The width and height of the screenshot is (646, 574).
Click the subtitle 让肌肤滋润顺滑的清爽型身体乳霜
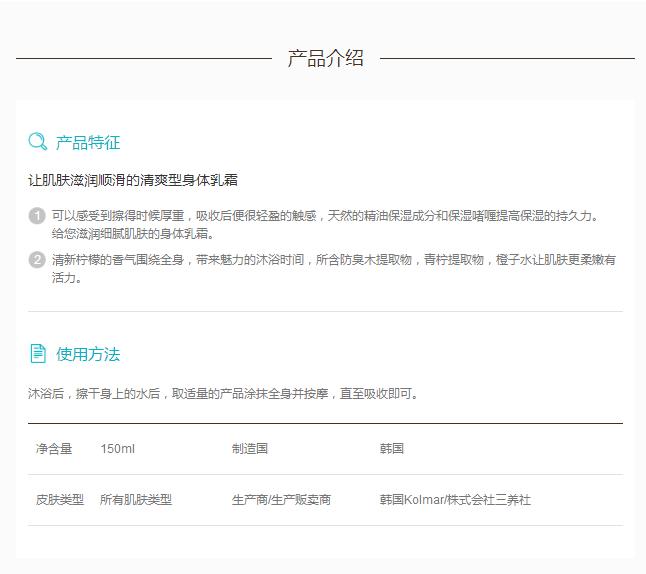(132, 181)
